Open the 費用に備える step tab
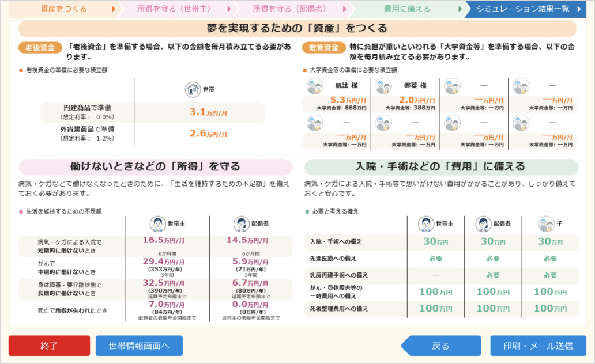 (409, 9)
